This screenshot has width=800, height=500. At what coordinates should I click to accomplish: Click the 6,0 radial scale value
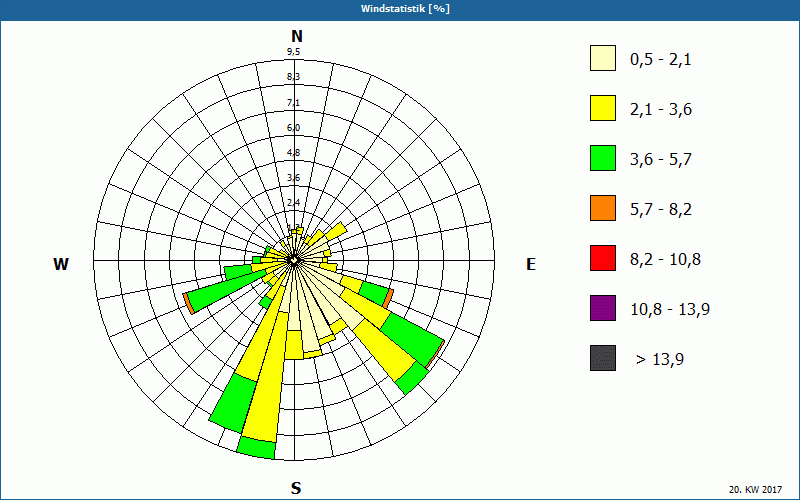[293, 128]
